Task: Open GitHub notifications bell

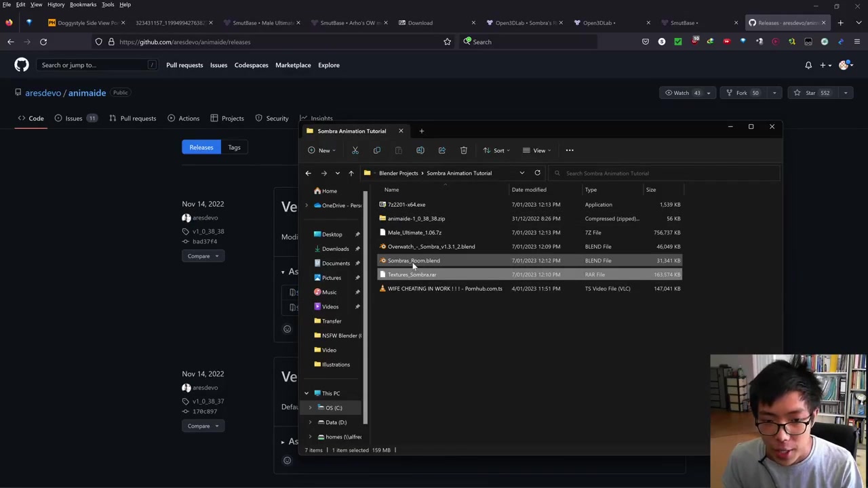Action: [808, 65]
